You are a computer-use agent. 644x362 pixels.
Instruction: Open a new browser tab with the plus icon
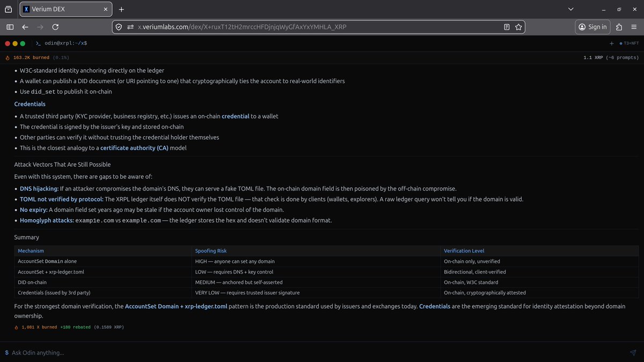pos(121,9)
